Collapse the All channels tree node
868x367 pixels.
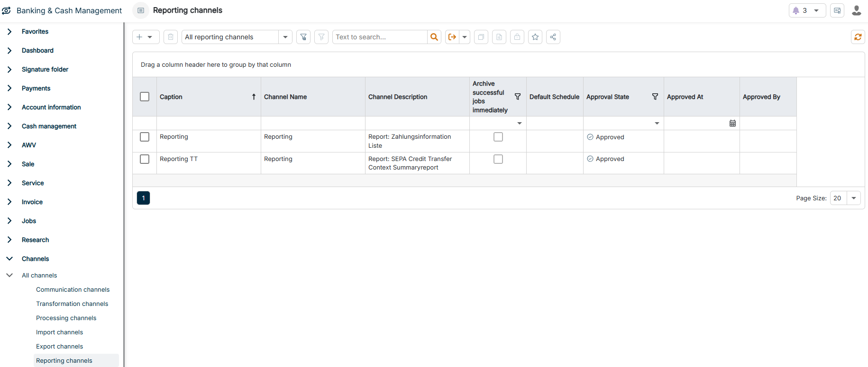coord(9,275)
